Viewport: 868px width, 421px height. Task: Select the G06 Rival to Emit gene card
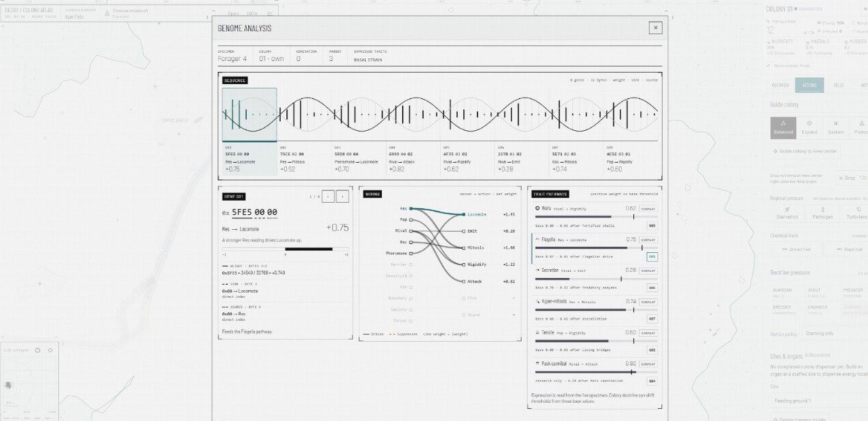click(521, 160)
